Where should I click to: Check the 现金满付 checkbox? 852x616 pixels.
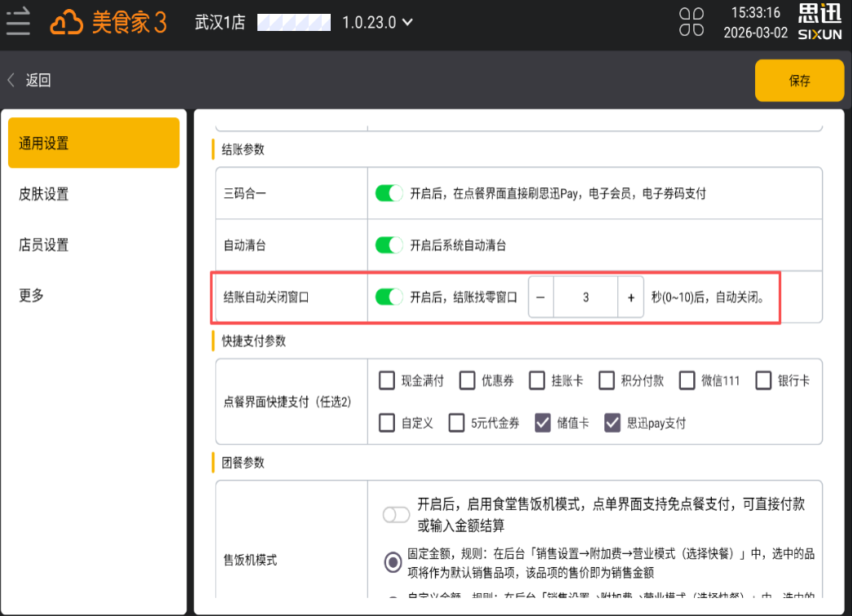[387, 381]
